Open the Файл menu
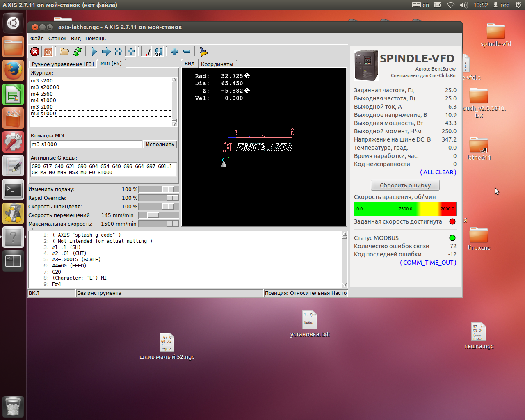The width and height of the screenshot is (525, 420). [37, 39]
